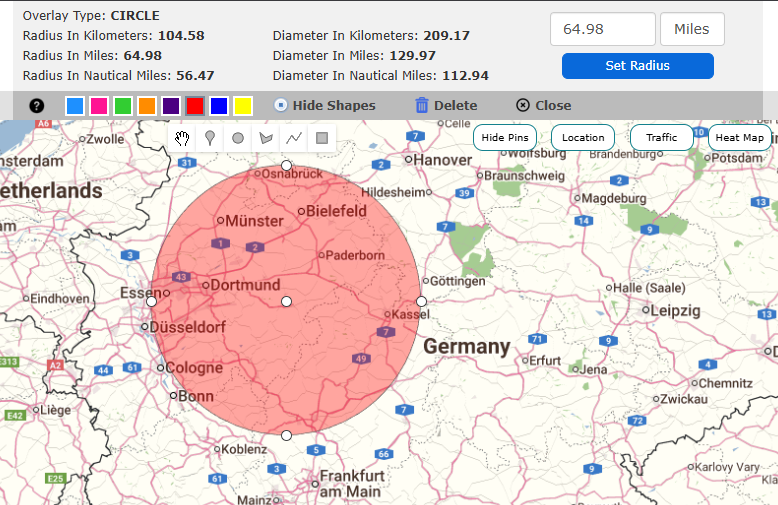Delete the selected circle overlay
778x505 pixels.
pyautogui.click(x=446, y=105)
